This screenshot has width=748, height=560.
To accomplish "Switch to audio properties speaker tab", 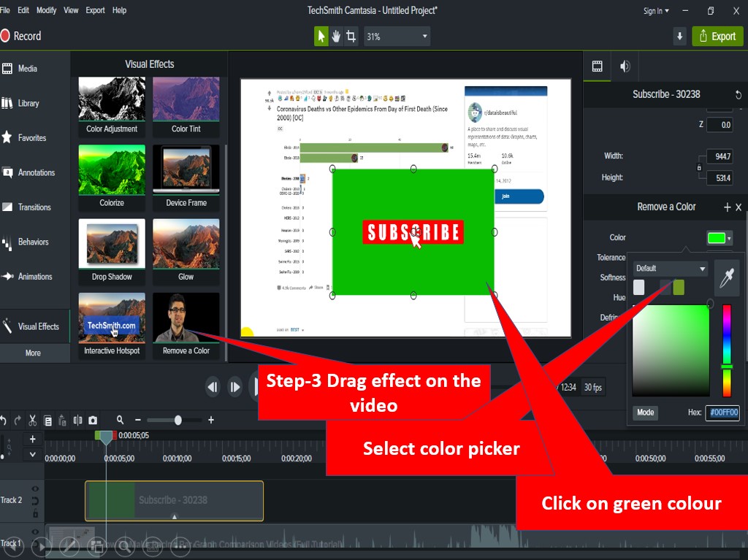I will (x=625, y=66).
